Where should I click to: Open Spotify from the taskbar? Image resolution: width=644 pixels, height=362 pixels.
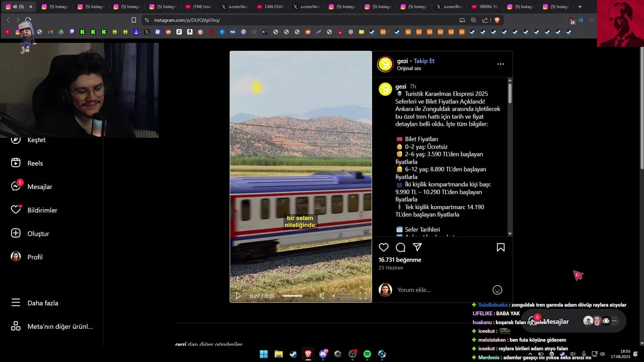tap(367, 354)
